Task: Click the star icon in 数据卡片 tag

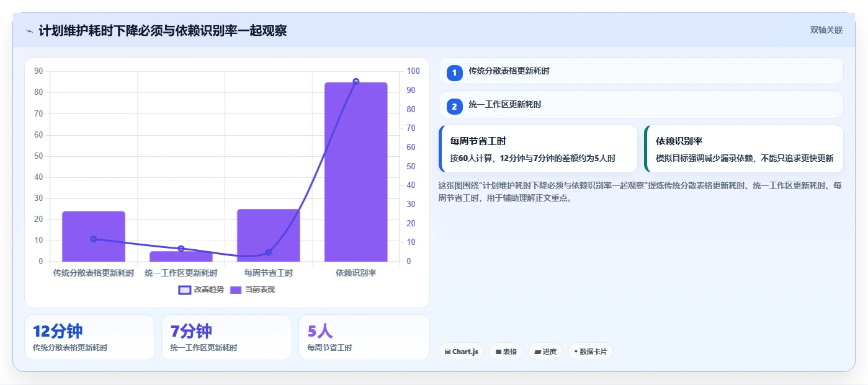Action: (x=576, y=352)
